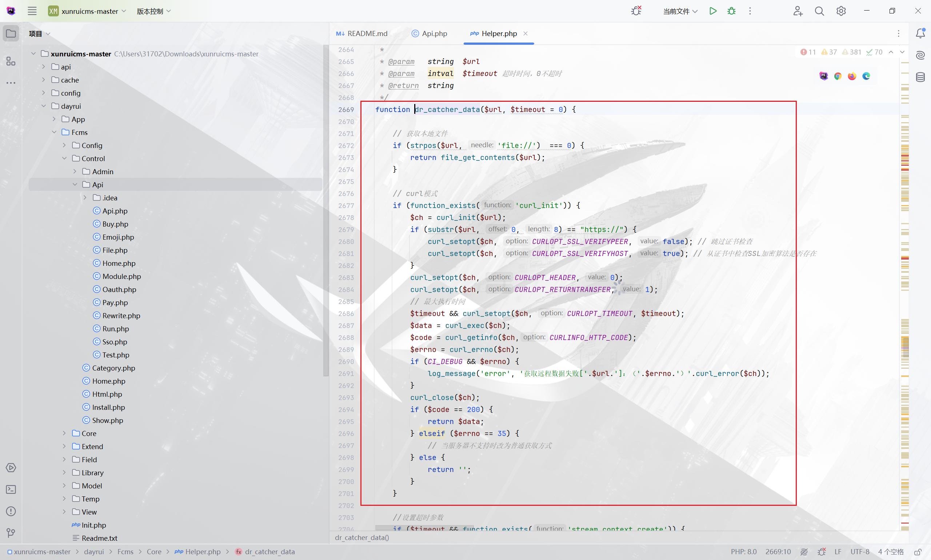This screenshot has width=931, height=560.
Task: Select Install.php in project tree
Action: pyautogui.click(x=108, y=407)
